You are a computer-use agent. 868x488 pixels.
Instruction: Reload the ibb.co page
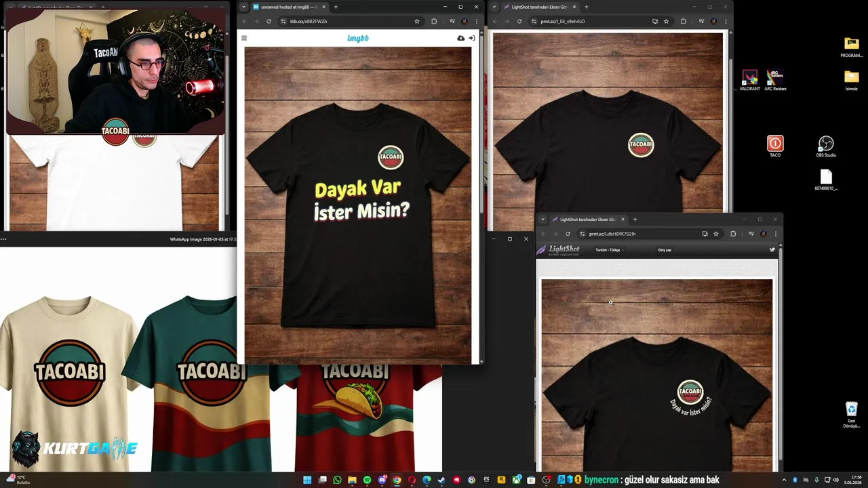[x=269, y=21]
